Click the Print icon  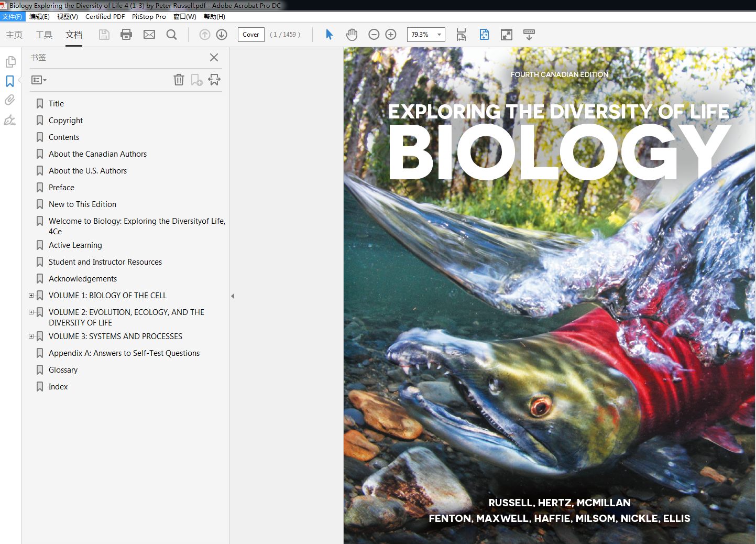126,34
